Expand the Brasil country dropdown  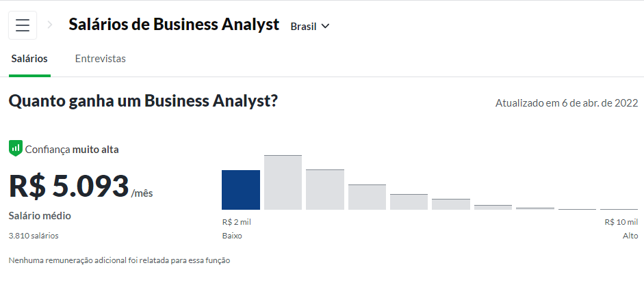(x=310, y=26)
